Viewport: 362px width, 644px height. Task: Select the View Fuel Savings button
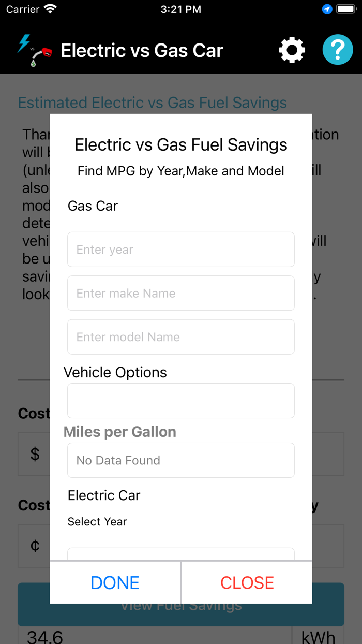click(x=180, y=604)
